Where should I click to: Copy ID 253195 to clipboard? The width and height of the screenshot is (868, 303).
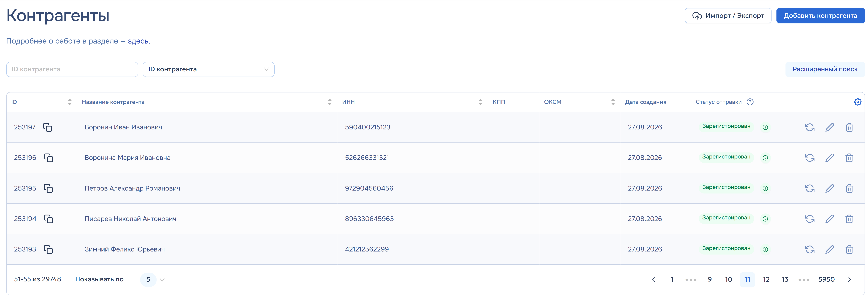click(x=49, y=188)
